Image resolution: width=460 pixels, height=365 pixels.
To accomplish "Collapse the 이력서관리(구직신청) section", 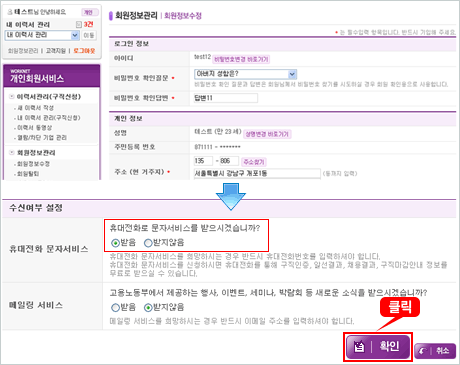I will (12, 97).
